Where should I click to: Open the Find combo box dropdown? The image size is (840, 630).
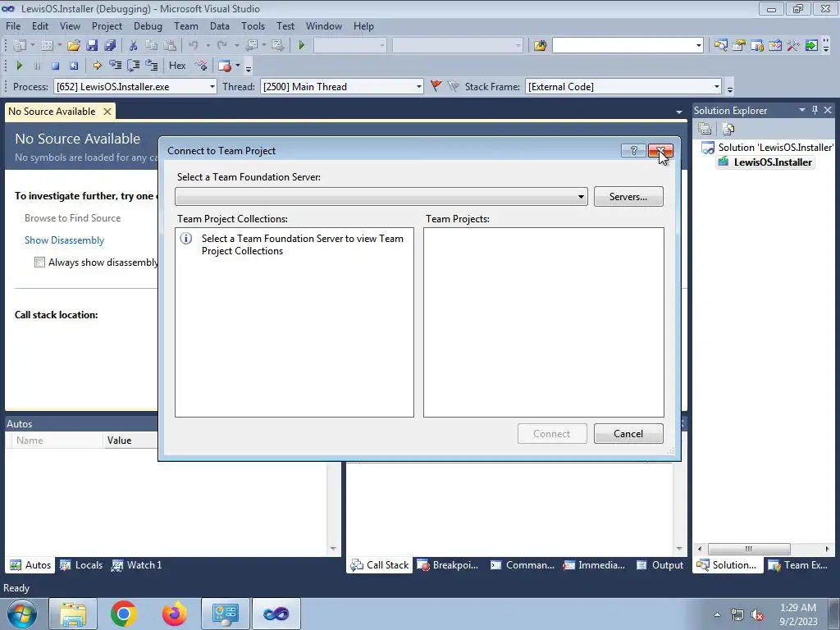699,46
